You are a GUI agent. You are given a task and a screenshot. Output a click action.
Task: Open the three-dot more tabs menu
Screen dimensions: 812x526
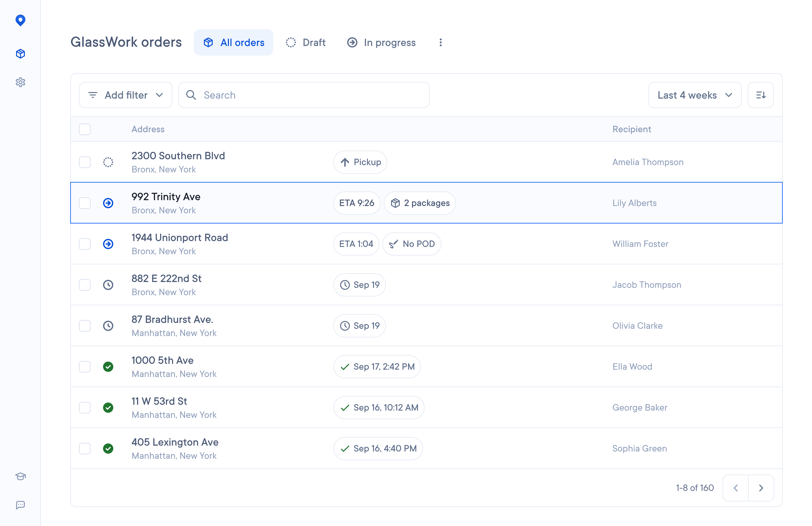(441, 42)
